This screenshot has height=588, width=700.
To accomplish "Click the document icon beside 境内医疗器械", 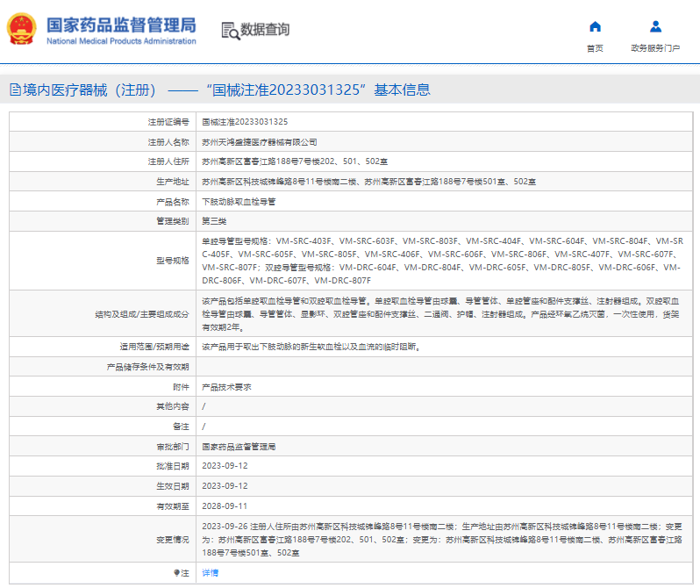I will (15, 90).
